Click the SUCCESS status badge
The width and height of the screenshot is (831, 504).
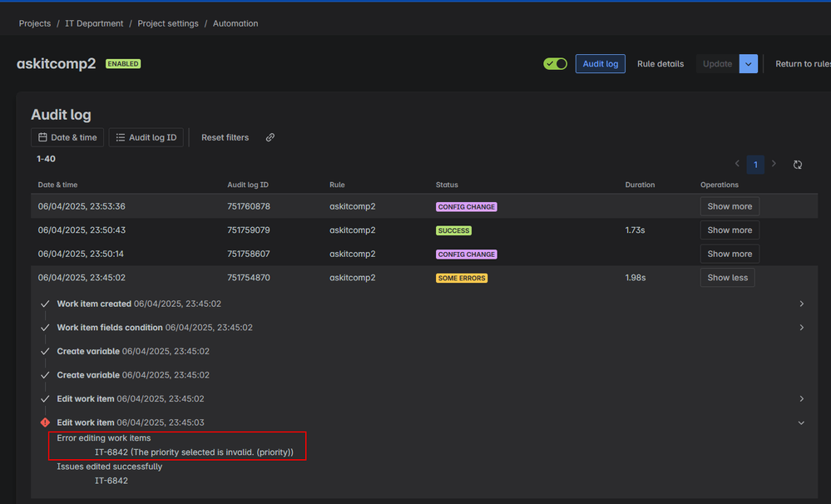453,230
